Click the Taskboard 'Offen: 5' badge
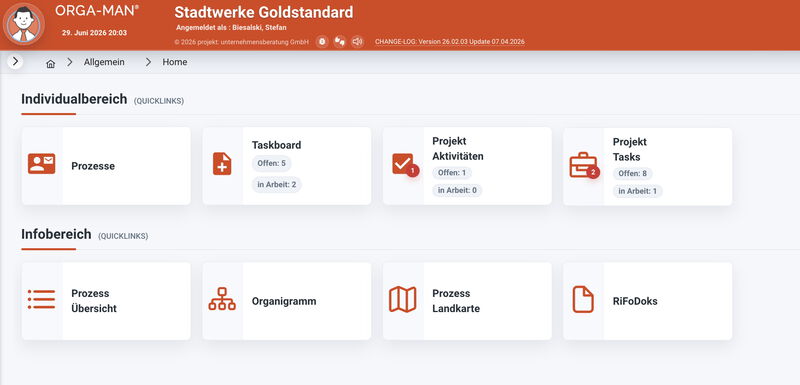 [x=271, y=164]
